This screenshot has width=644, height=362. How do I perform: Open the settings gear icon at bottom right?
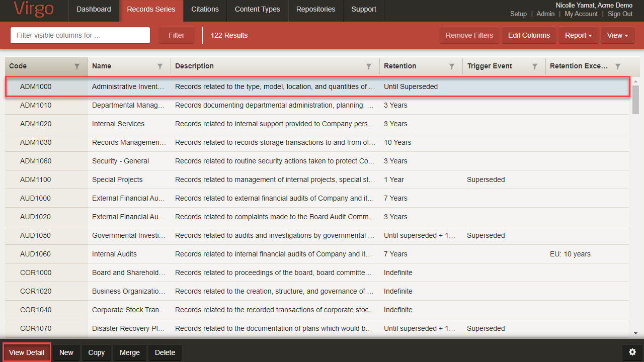pyautogui.click(x=632, y=352)
